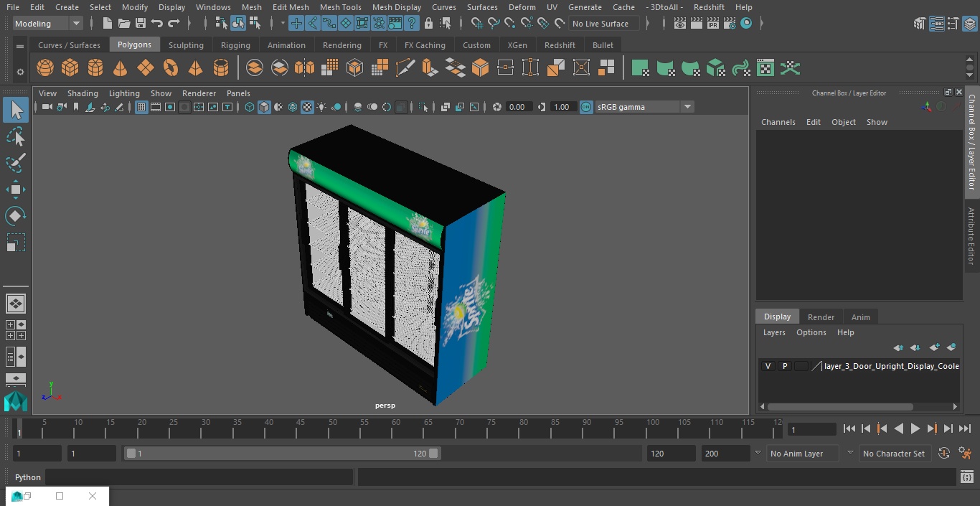Create a polygon torus from the shelf

click(170, 68)
